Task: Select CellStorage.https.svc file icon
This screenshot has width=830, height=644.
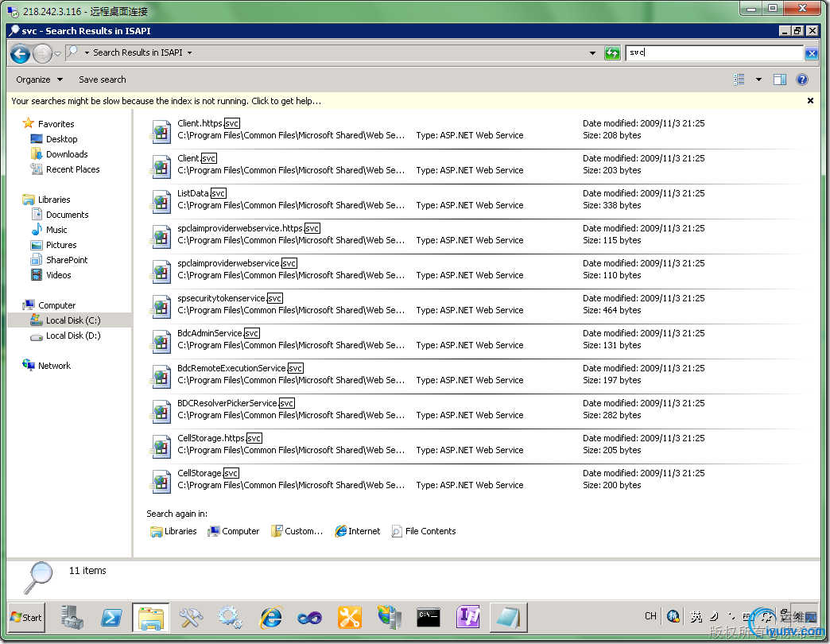Action: (161, 445)
